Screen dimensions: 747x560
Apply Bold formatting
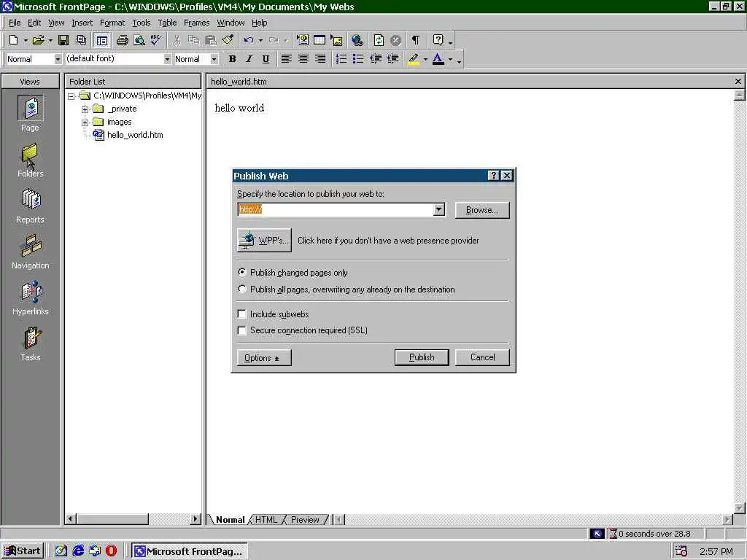[x=232, y=59]
